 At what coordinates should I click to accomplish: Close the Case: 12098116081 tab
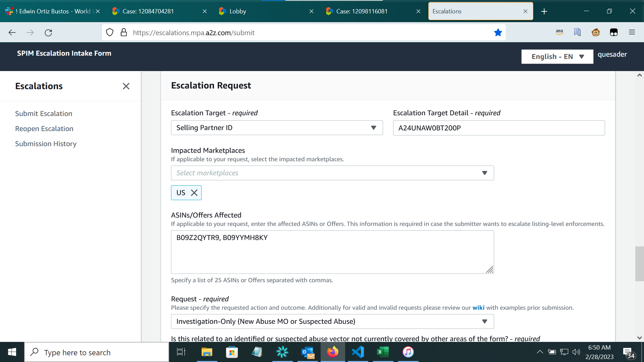tap(418, 11)
